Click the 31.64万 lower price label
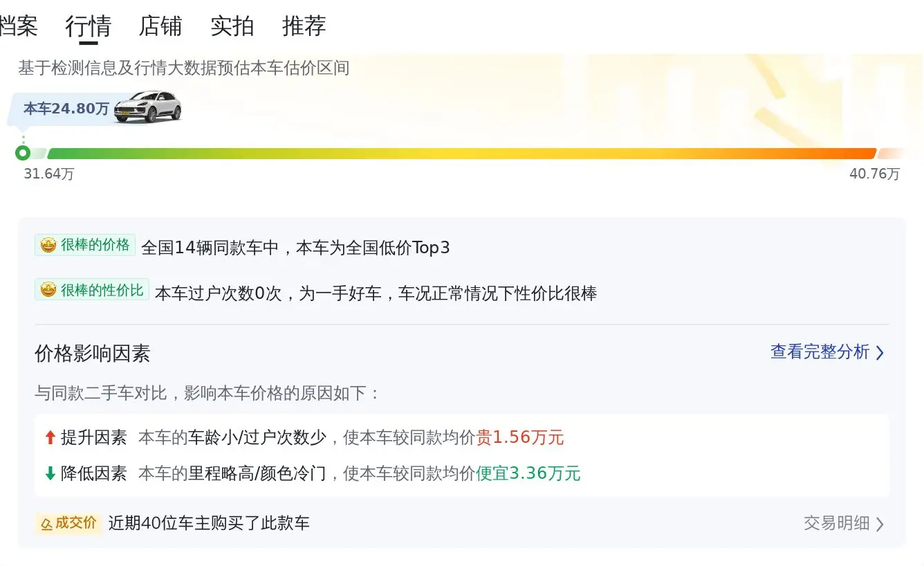924x566 pixels. click(48, 174)
